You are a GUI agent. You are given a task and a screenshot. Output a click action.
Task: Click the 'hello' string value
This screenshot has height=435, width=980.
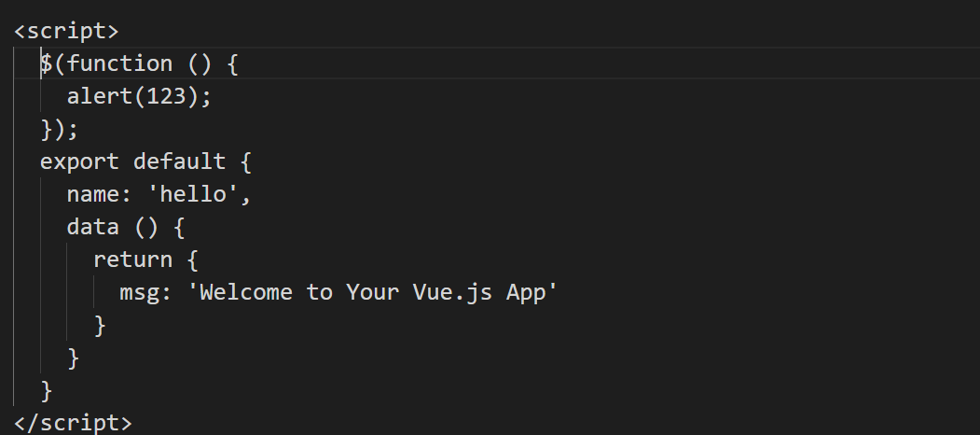192,194
